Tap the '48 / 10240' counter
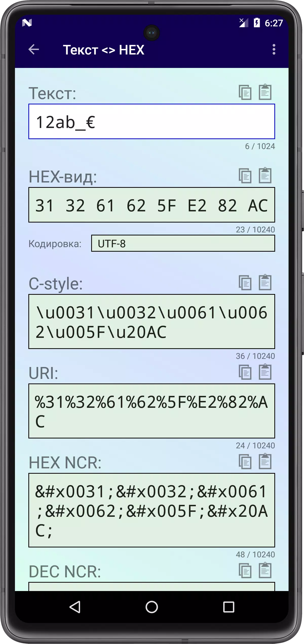The width and height of the screenshot is (304, 644). 255,555
